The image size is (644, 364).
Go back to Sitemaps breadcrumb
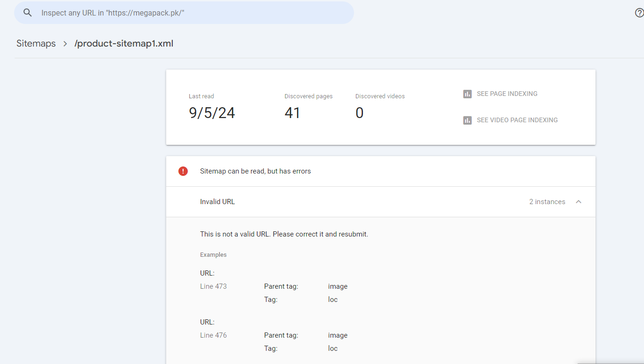point(36,44)
